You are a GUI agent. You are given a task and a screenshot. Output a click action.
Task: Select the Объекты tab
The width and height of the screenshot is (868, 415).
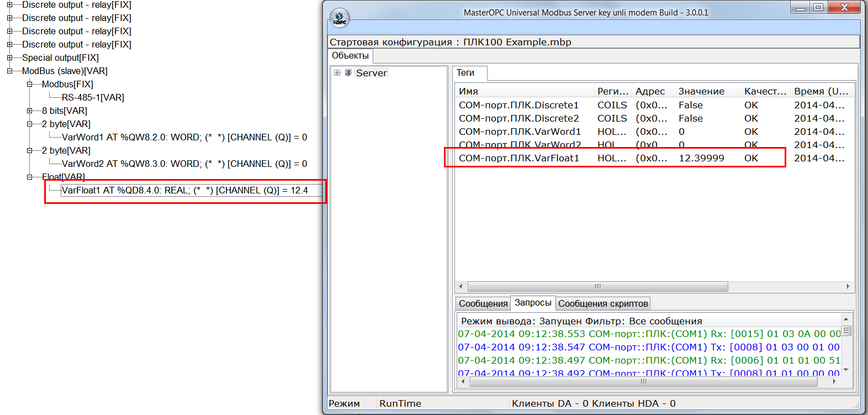coord(350,56)
